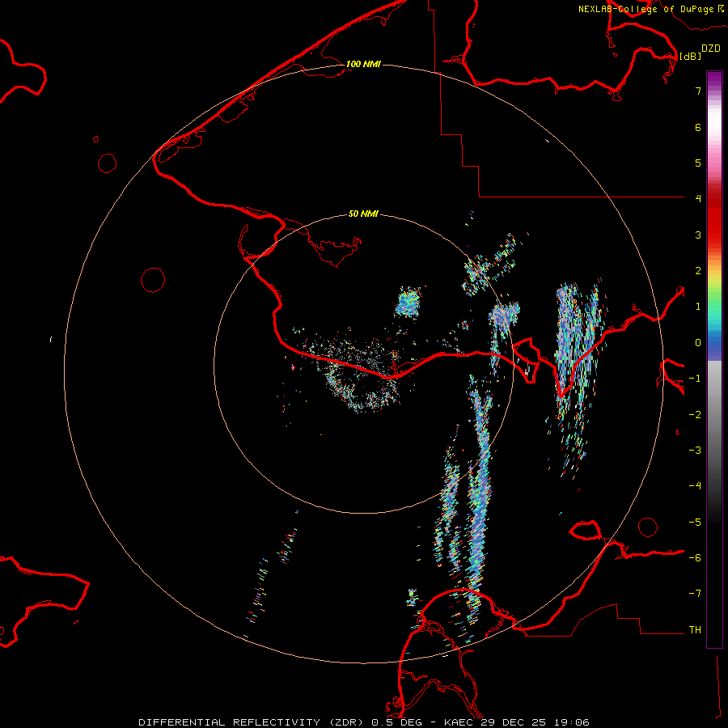This screenshot has height=728, width=728.
Task: Click the -3 dB tick label
Action: point(695,451)
